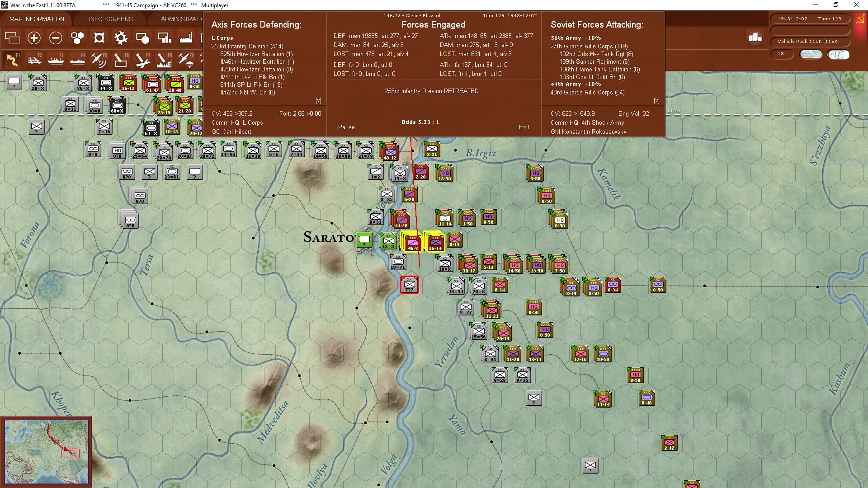This screenshot has height=488, width=868.
Task: Toggle the factory icon
Action: [x=186, y=38]
